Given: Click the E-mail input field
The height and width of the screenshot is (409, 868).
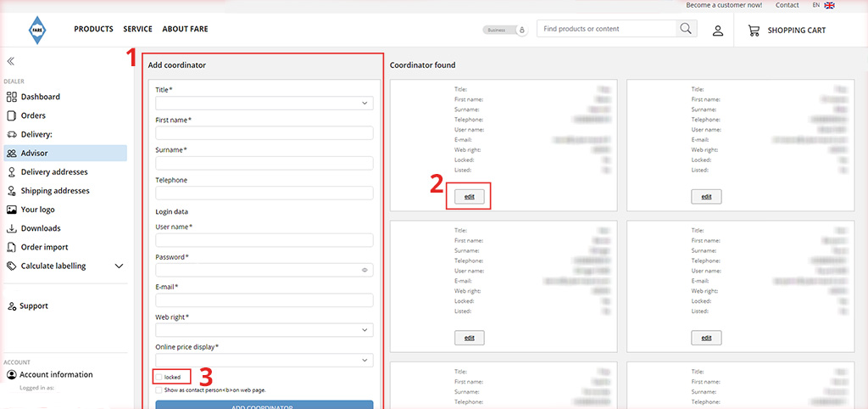Looking at the screenshot, I should click(x=264, y=300).
